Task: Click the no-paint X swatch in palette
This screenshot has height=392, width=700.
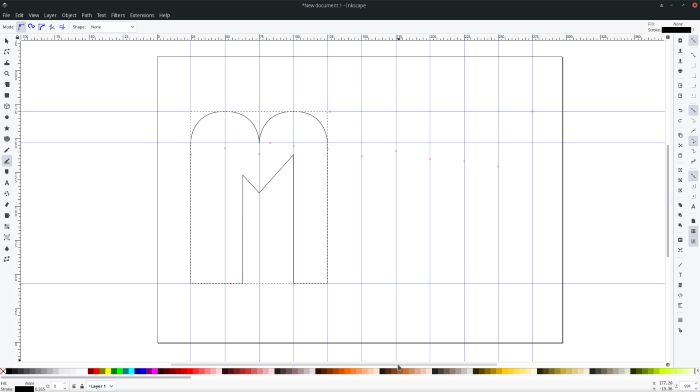Action: (x=3, y=371)
